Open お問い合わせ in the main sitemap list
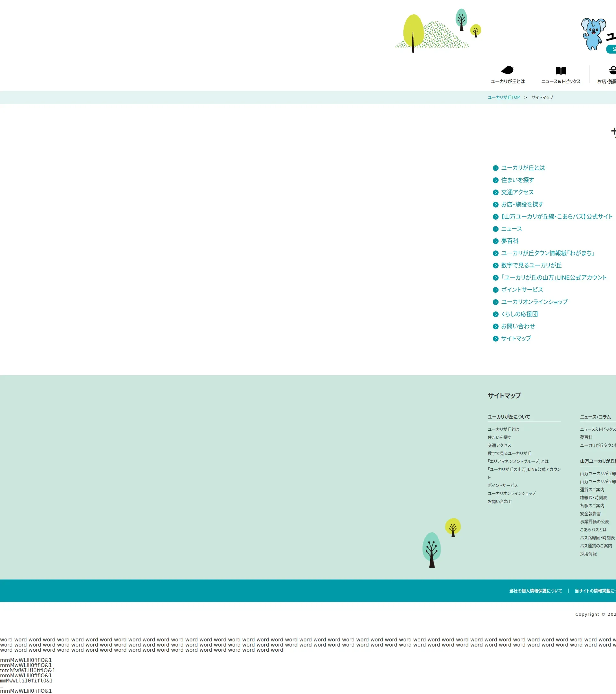This screenshot has height=694, width=616. click(518, 326)
